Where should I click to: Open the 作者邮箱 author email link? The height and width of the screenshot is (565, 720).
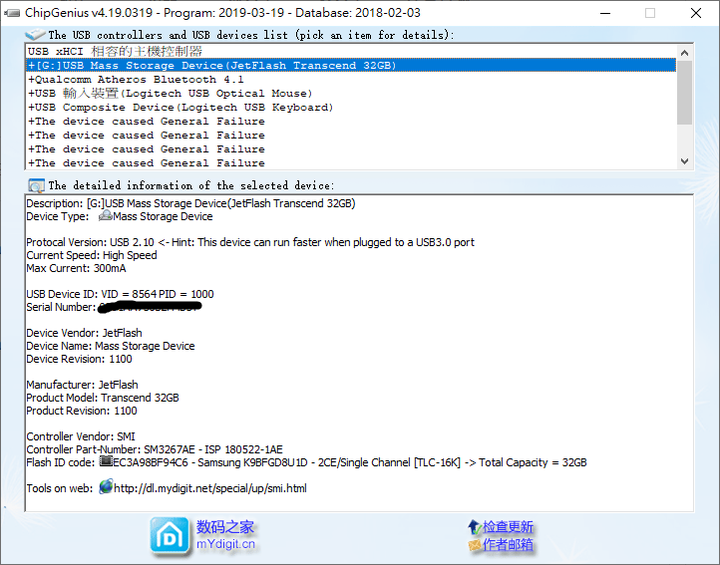(507, 545)
